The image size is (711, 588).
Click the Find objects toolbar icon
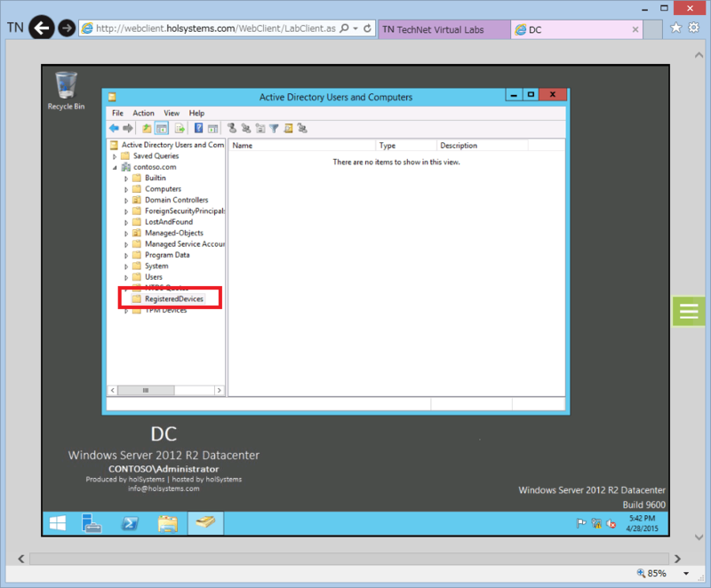coord(288,129)
